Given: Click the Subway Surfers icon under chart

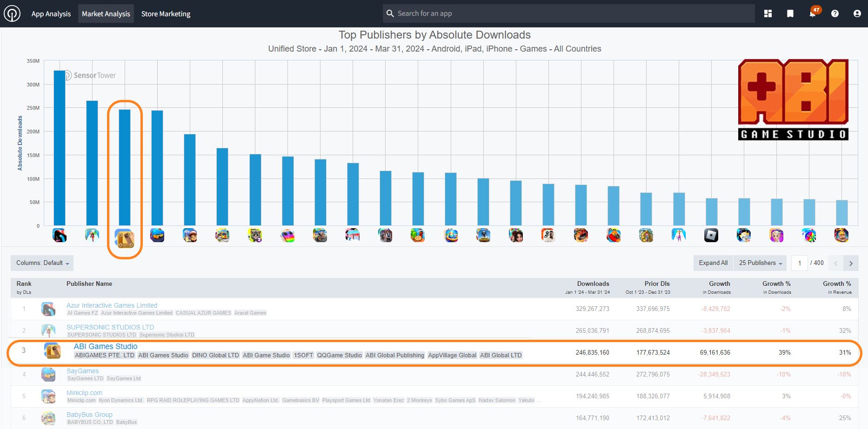Looking at the screenshot, I should (190, 235).
